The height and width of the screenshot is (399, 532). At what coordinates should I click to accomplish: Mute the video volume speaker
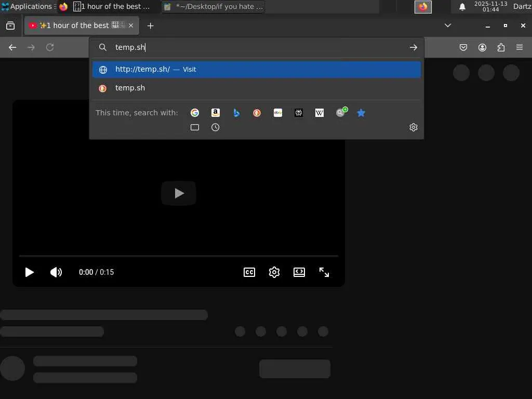tap(56, 272)
